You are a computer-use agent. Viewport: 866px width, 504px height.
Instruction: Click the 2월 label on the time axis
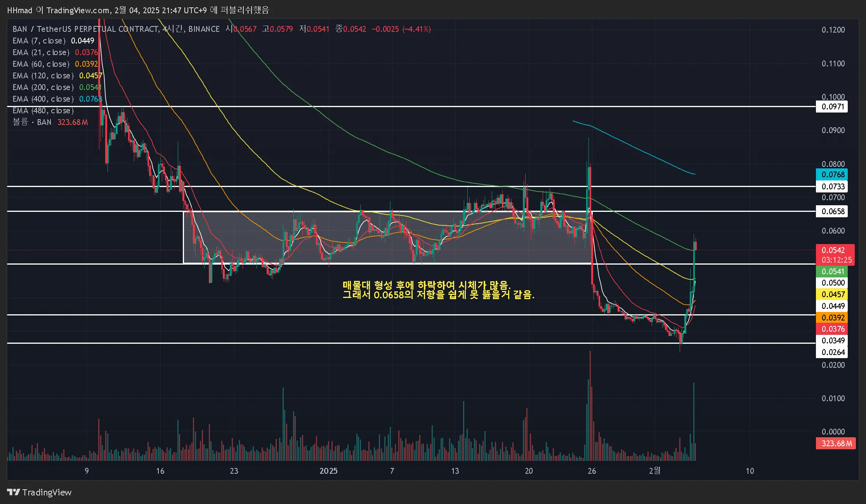pos(655,471)
